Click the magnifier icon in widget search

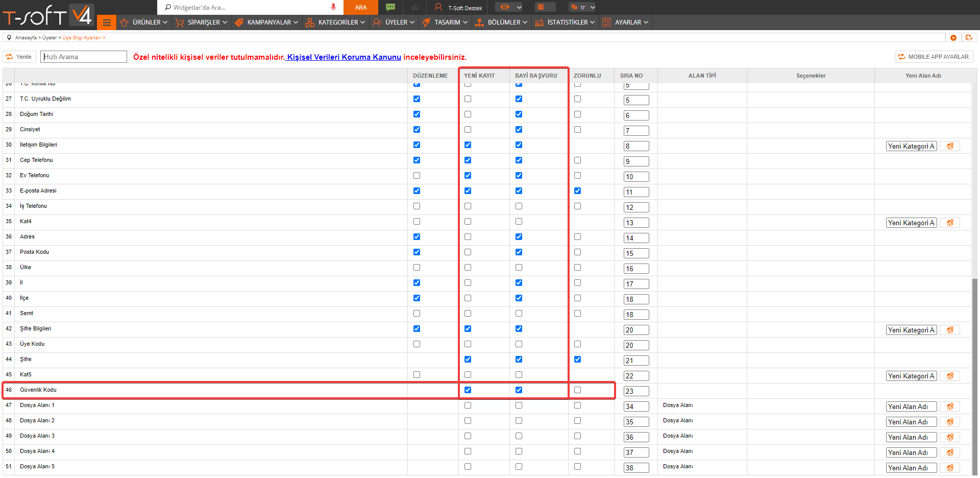[x=167, y=7]
